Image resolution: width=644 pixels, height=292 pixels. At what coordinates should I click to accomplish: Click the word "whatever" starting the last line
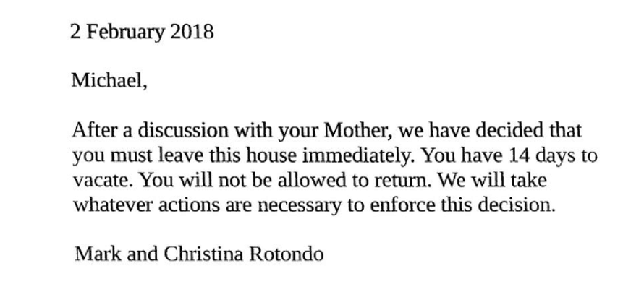tap(113, 205)
